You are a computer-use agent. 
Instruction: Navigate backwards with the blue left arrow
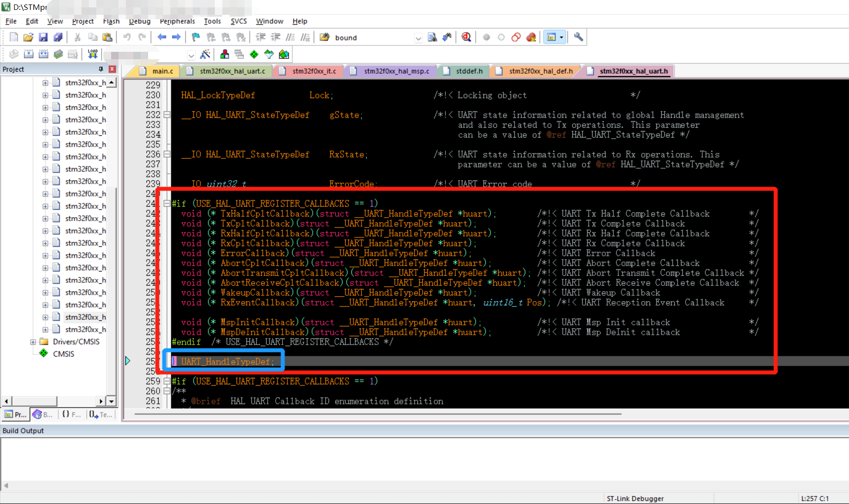[x=162, y=37]
